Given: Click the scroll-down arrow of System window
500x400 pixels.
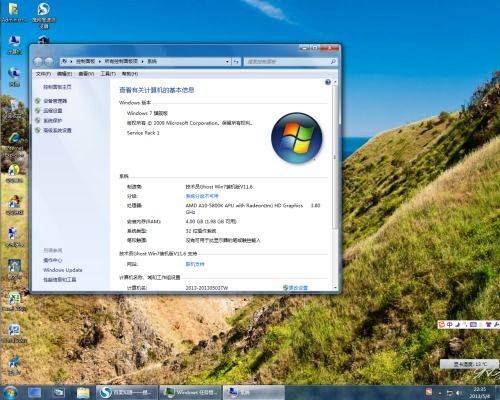Looking at the screenshot, I should pyautogui.click(x=335, y=288).
